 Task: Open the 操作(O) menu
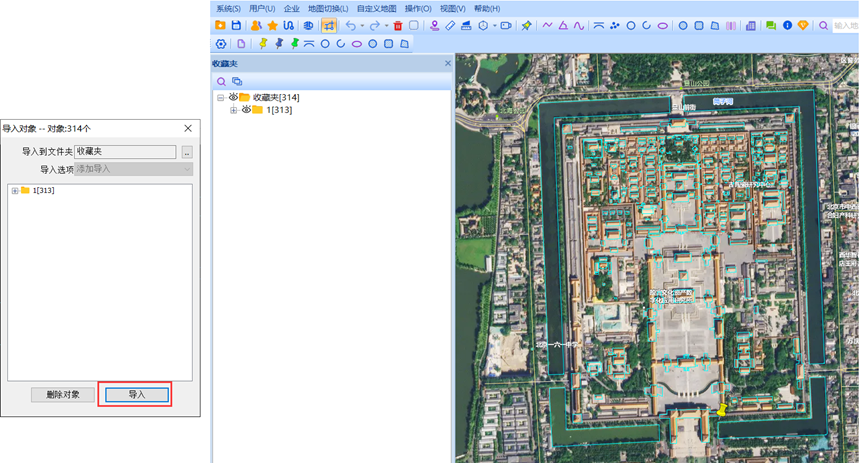coord(418,9)
